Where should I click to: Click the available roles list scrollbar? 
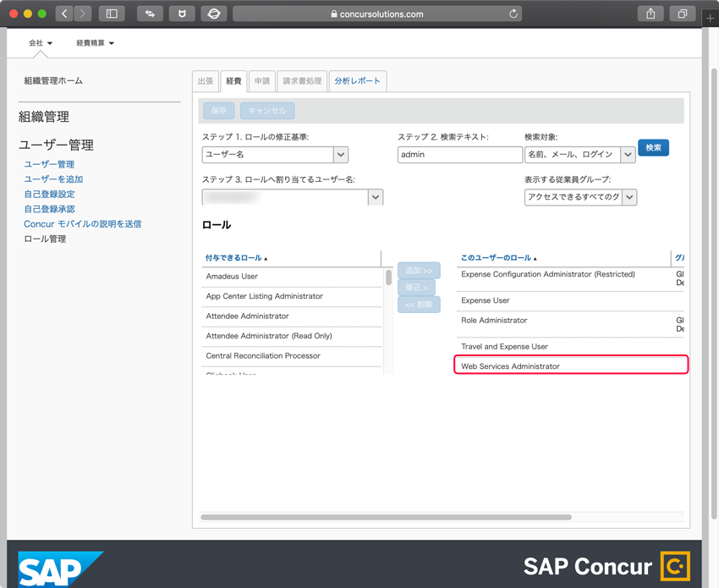(388, 277)
